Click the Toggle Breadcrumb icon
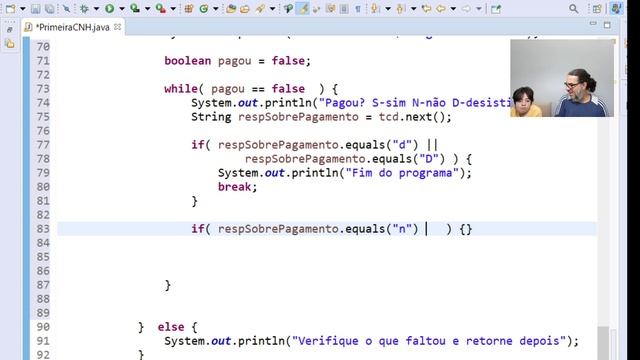 click(288, 9)
